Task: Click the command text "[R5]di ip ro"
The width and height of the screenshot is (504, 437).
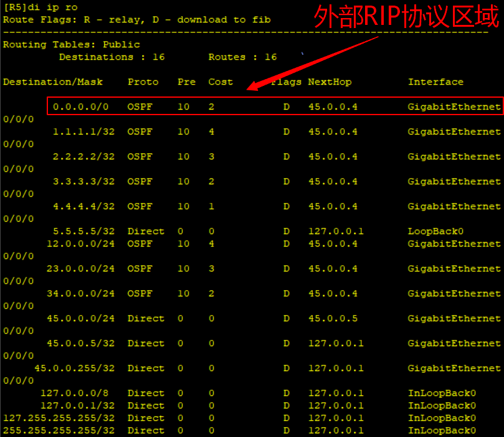Action: pyautogui.click(x=40, y=7)
